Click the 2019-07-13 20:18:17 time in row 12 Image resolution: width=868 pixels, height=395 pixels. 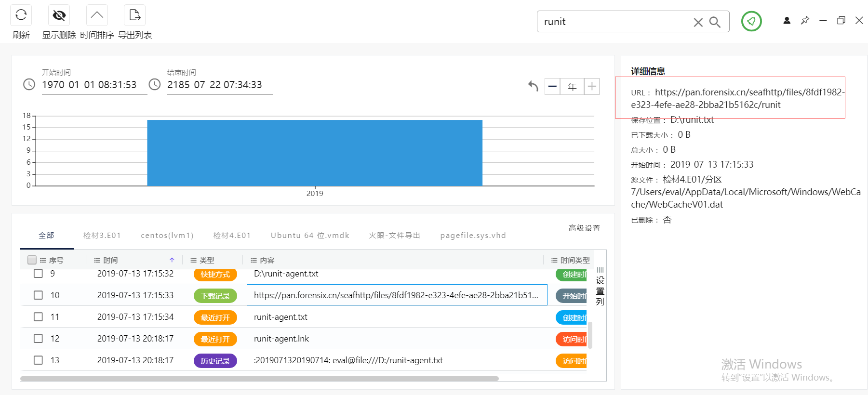tap(135, 339)
